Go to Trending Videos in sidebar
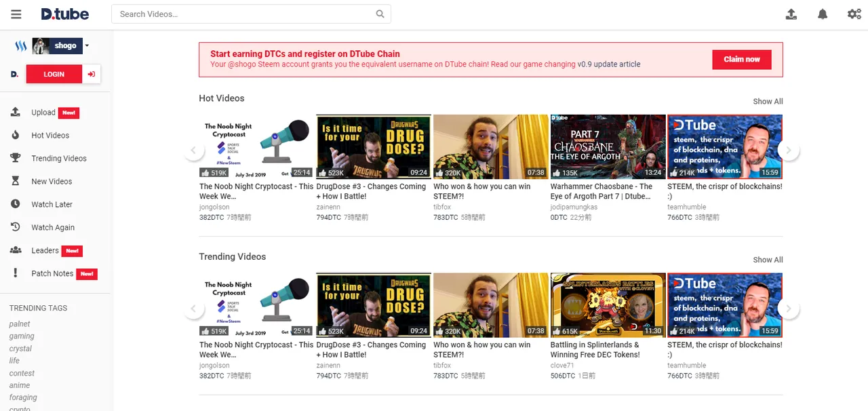 pos(59,159)
